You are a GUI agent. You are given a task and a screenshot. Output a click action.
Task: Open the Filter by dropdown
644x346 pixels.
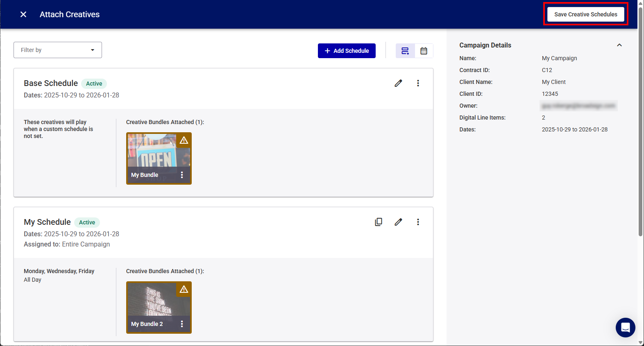(x=58, y=50)
